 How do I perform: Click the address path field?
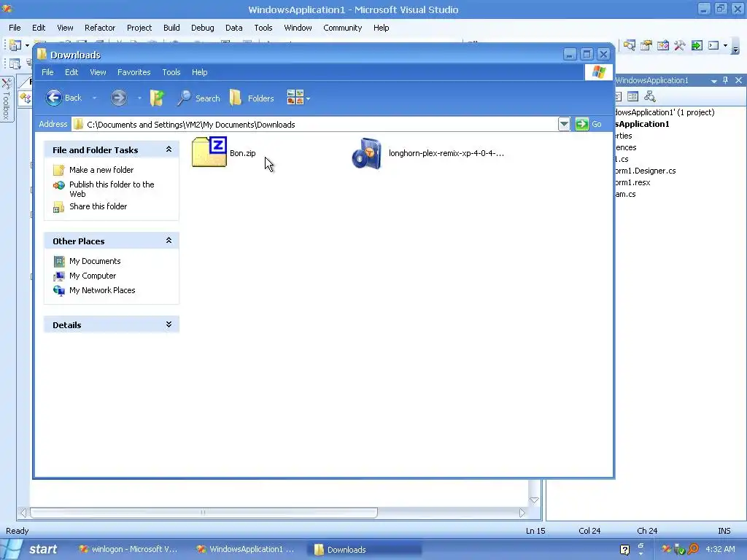coord(314,124)
